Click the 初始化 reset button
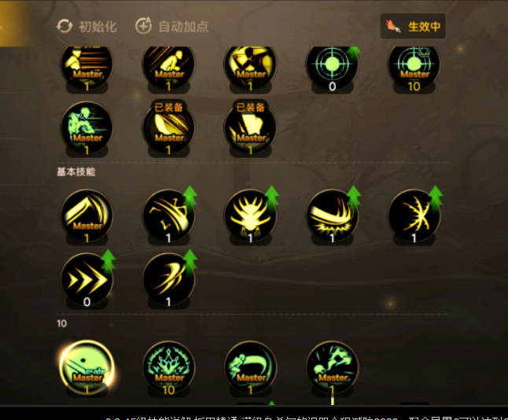Viewport: 508px width, 420px height. (x=87, y=27)
